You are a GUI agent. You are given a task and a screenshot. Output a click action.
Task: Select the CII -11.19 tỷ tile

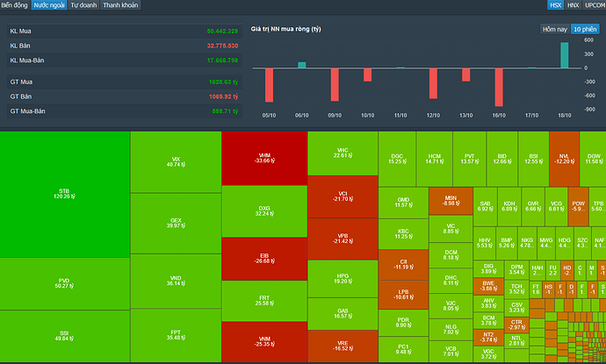click(403, 265)
